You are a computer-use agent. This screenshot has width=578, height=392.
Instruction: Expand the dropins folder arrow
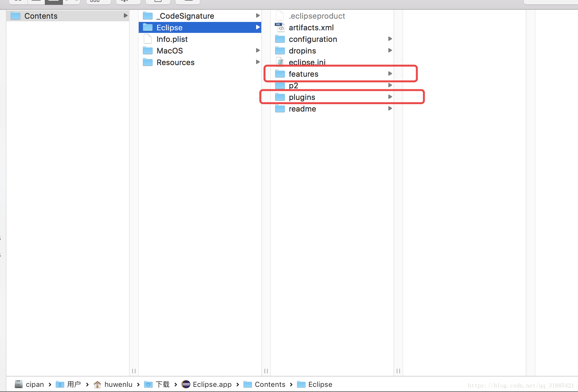[x=390, y=51]
